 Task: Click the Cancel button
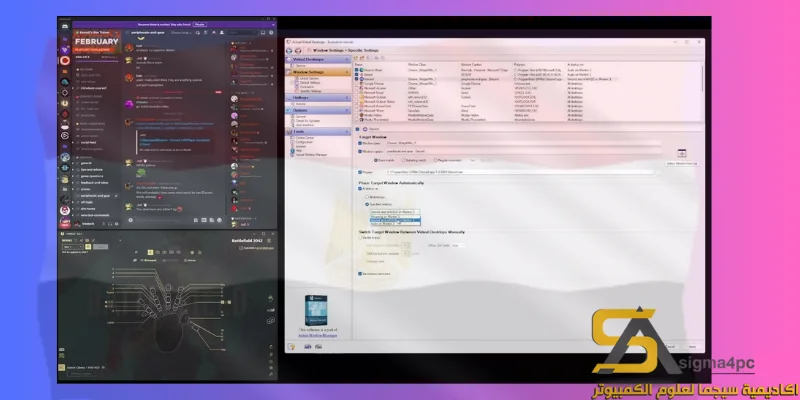[x=670, y=346]
